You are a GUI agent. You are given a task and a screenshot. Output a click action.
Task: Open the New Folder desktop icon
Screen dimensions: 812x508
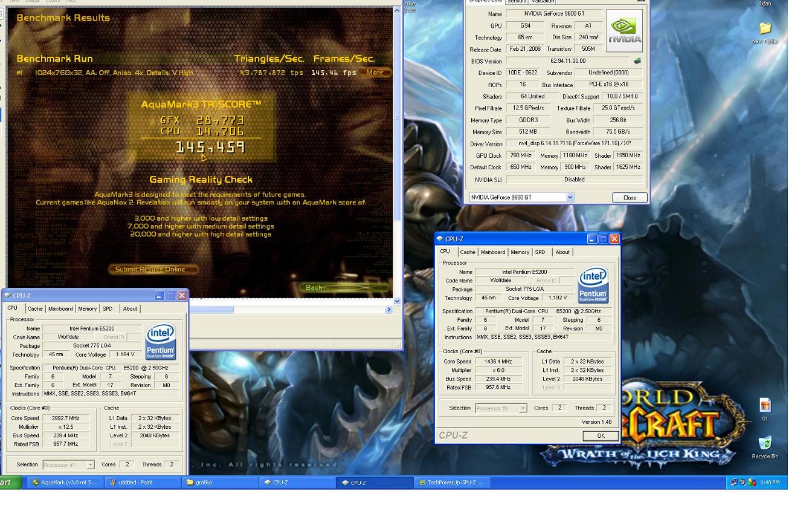765,33
